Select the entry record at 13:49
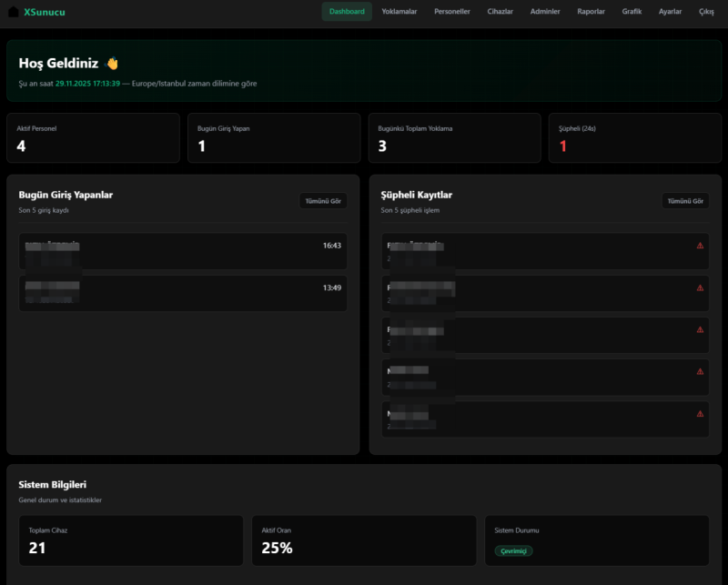This screenshot has height=585, width=728. 183,294
